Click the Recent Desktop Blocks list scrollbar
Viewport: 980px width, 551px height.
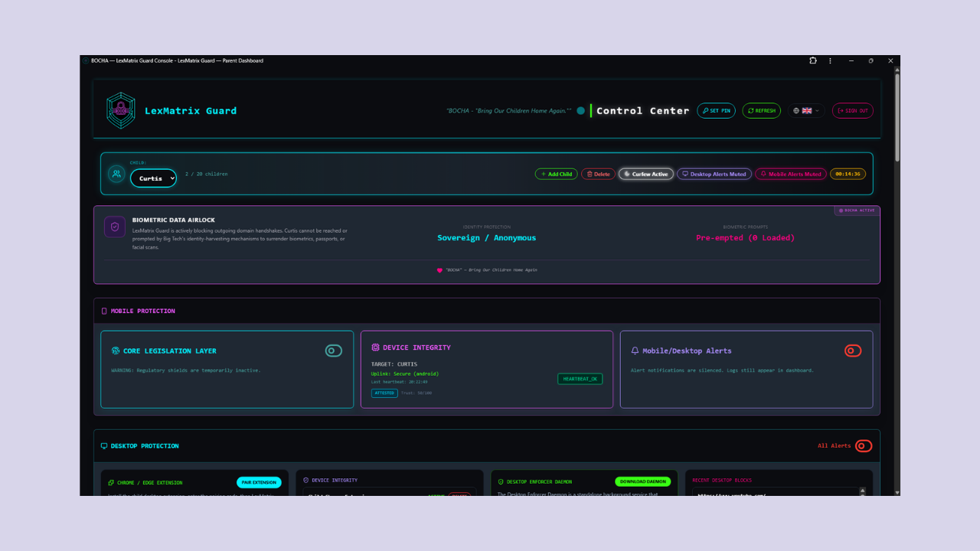[863, 491]
